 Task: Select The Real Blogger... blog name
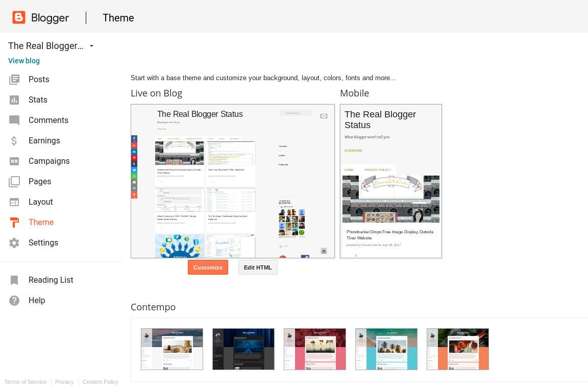pyautogui.click(x=46, y=46)
